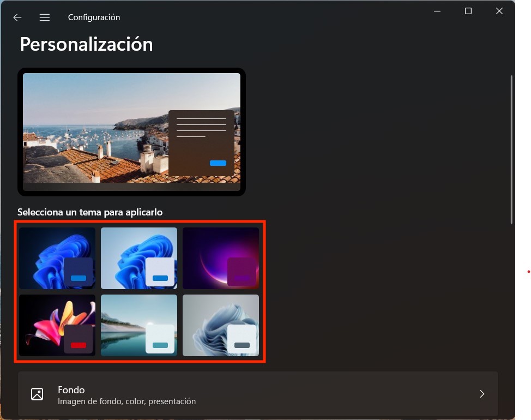Expand Fondo with the right chevron
The width and height of the screenshot is (531, 420).
[481, 394]
